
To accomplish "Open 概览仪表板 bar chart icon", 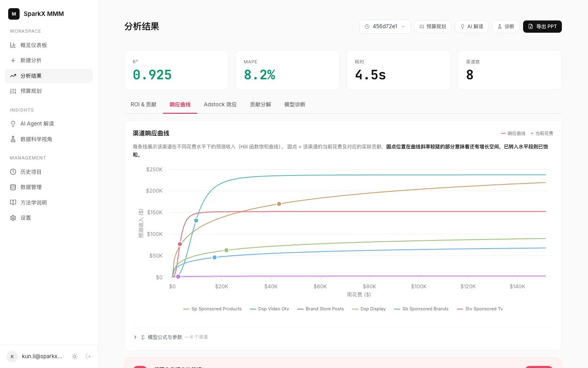I will point(13,45).
